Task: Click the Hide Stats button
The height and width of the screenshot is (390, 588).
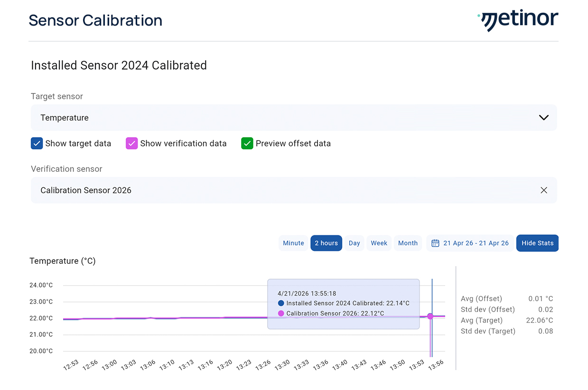Action: [538, 243]
